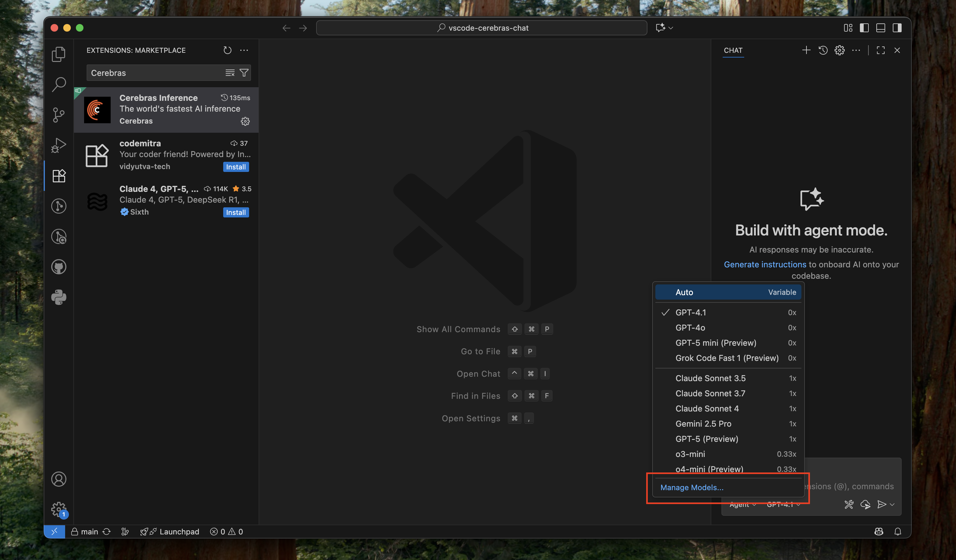Open the Python extension sidebar icon
This screenshot has width=956, height=560.
click(x=58, y=297)
